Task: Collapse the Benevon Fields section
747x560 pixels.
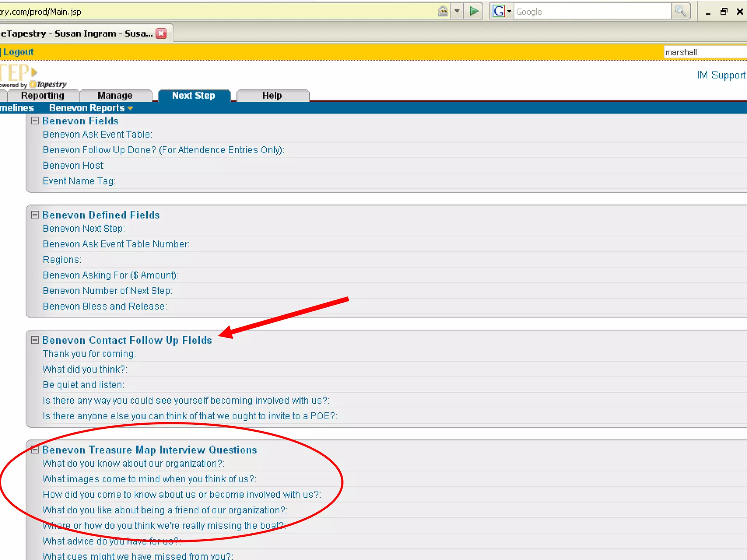Action: click(x=35, y=121)
